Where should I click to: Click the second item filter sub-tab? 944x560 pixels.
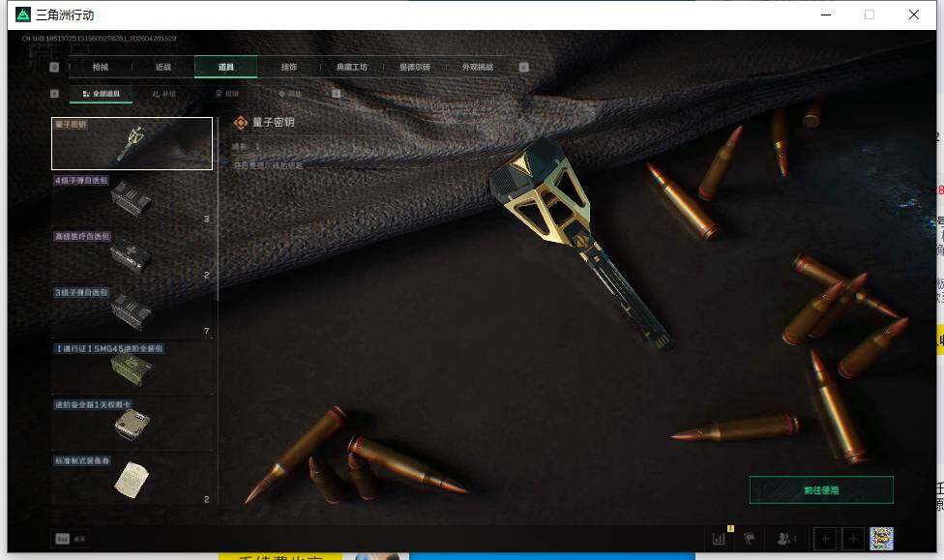click(x=164, y=94)
